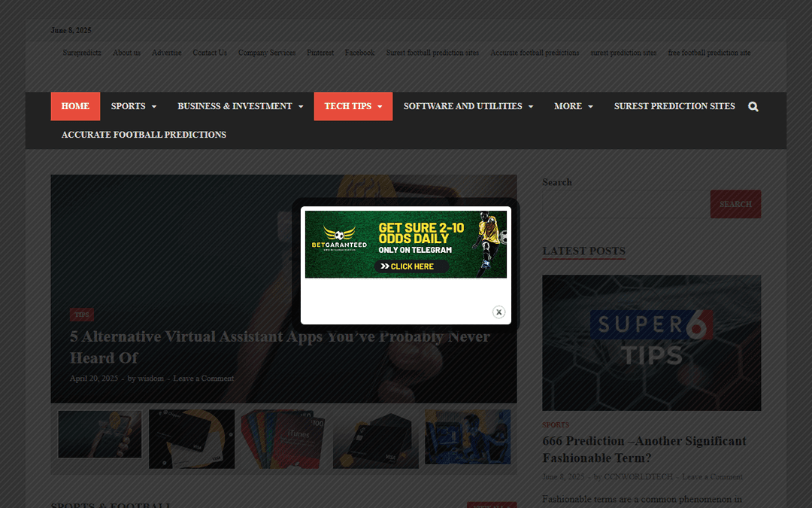Open the Contact Us link
812x508 pixels.
coord(210,53)
